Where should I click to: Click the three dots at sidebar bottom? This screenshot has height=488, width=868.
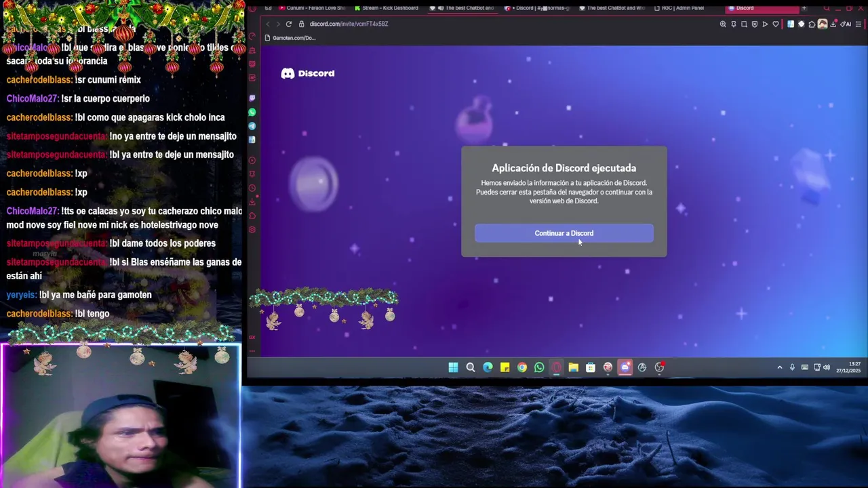click(x=252, y=350)
